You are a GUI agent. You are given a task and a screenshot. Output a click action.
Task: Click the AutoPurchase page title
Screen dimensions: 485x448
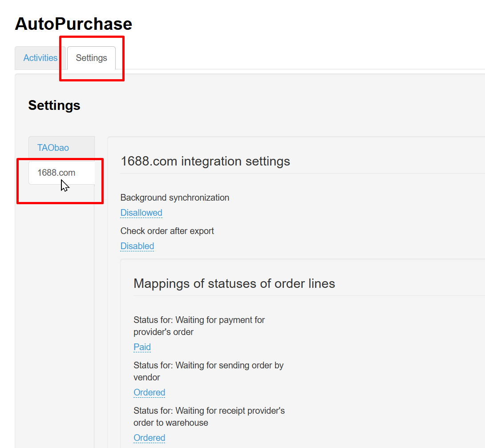click(x=73, y=24)
